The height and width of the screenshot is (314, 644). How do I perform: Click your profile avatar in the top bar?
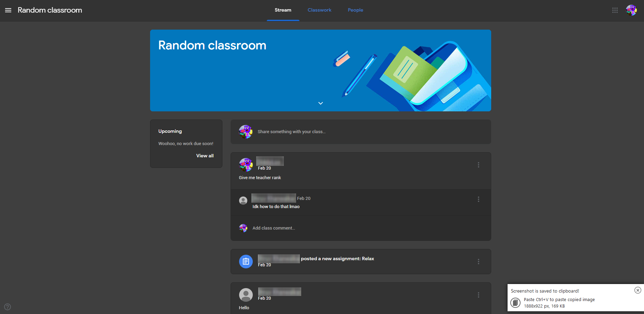(631, 10)
